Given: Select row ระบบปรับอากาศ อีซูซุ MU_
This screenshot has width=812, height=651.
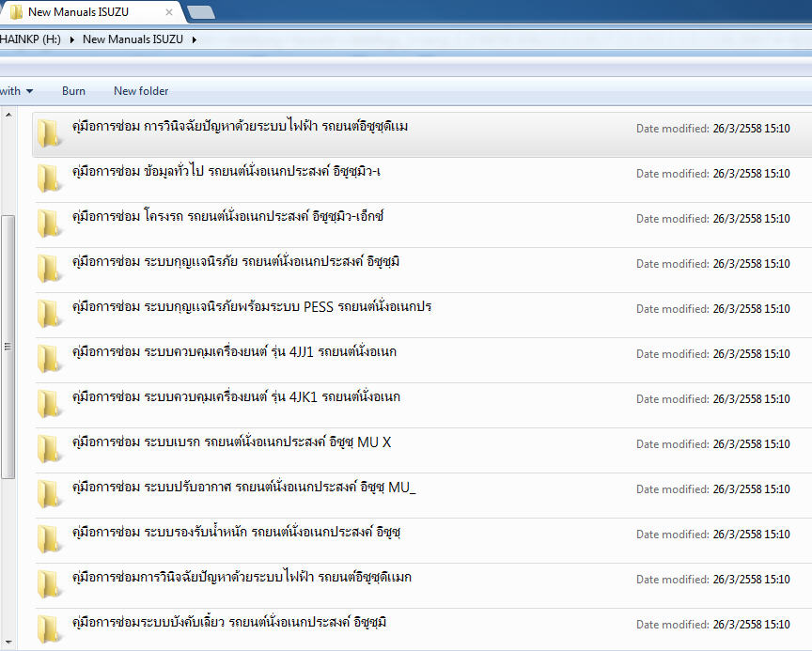Looking at the screenshot, I should (x=422, y=494).
